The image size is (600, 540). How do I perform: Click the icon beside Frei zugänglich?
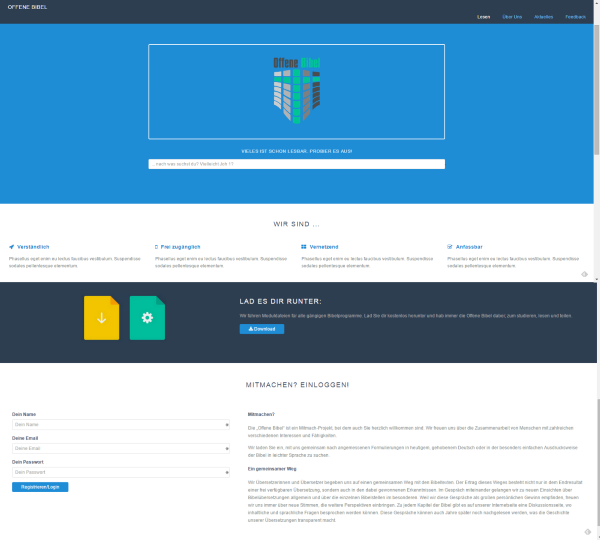pyautogui.click(x=157, y=246)
